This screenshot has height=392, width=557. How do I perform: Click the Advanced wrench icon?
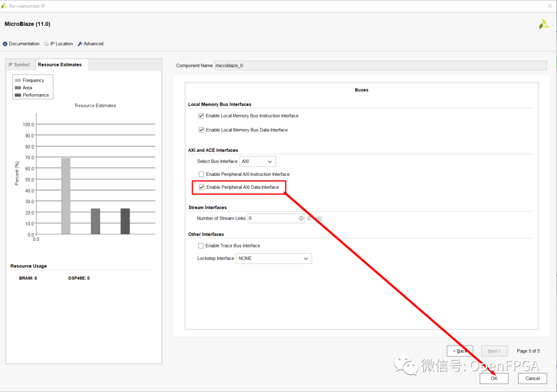[80, 44]
